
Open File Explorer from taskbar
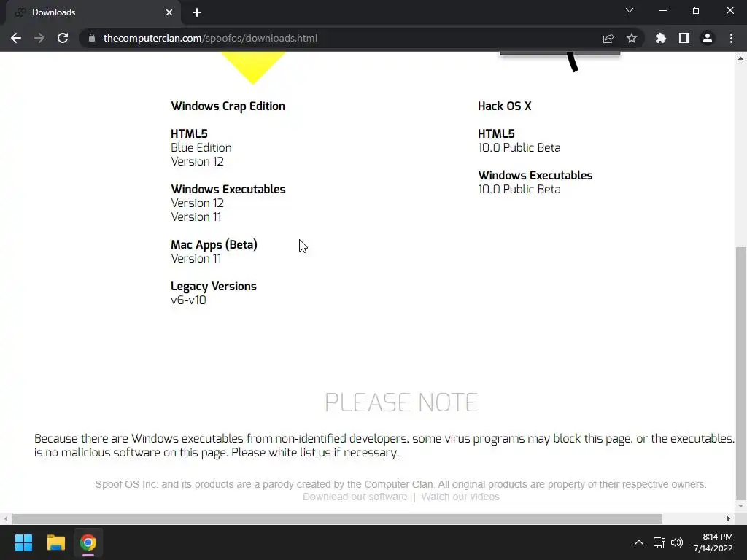(55, 542)
